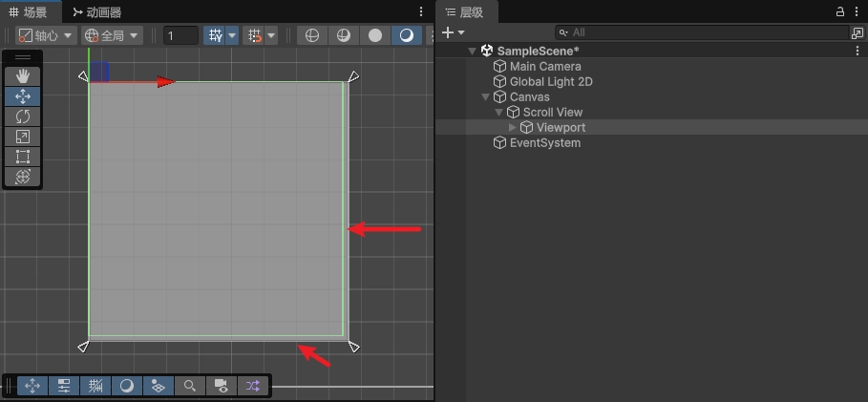Expand the Viewport tree node

coord(513,128)
